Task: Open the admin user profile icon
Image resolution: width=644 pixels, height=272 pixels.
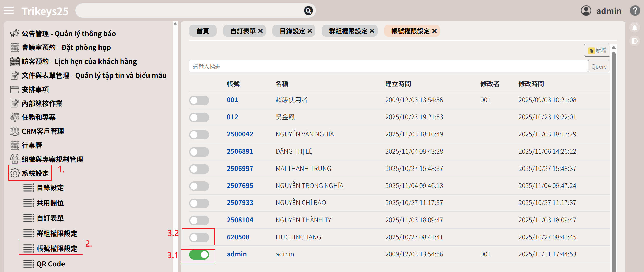Action: (x=586, y=11)
